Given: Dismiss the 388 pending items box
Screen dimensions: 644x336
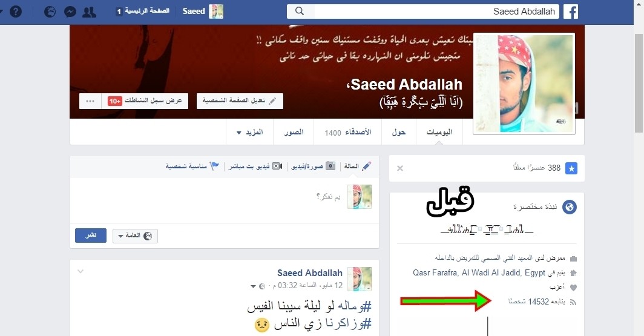Looking at the screenshot, I should 400,168.
